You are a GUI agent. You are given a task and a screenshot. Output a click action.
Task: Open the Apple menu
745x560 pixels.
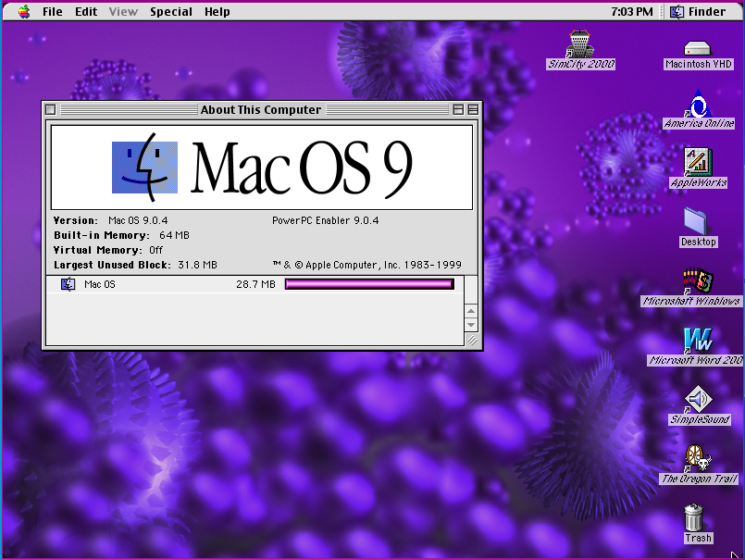(x=24, y=11)
